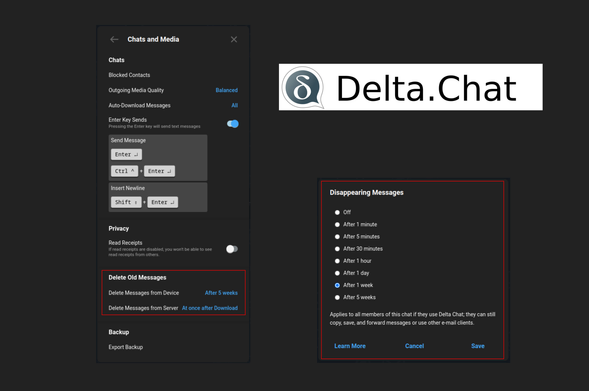
Task: Select After 30 minutes option
Action: point(337,249)
